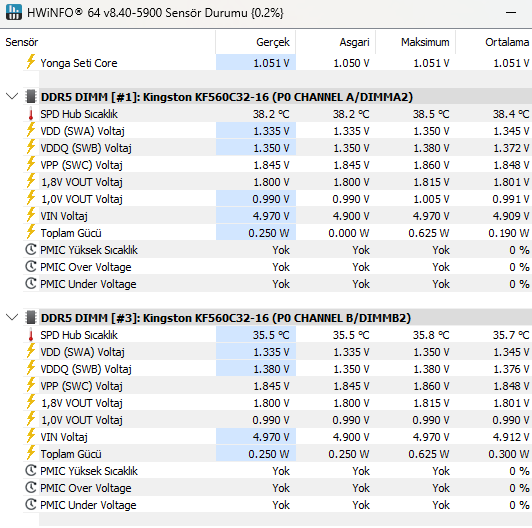Click lightning icon of DIMM #3 1,8V VOUT Voltaj
Image resolution: width=532 pixels, height=528 pixels.
[x=31, y=402]
